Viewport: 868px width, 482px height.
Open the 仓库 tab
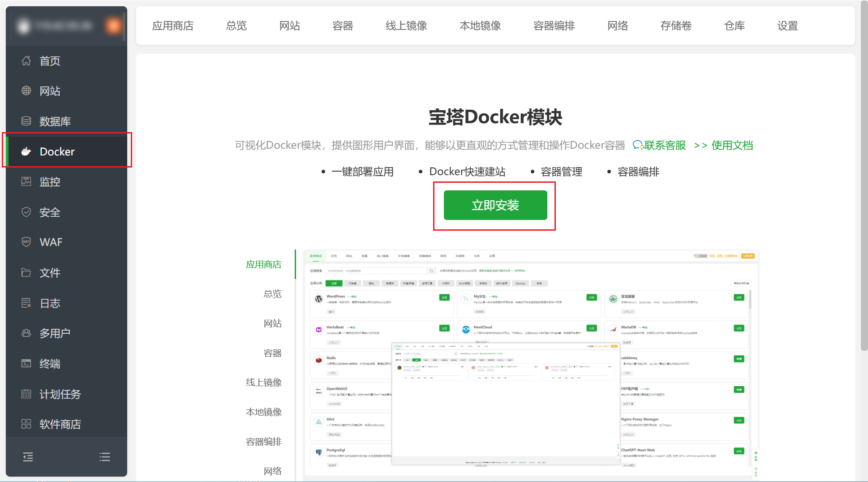[x=734, y=26]
